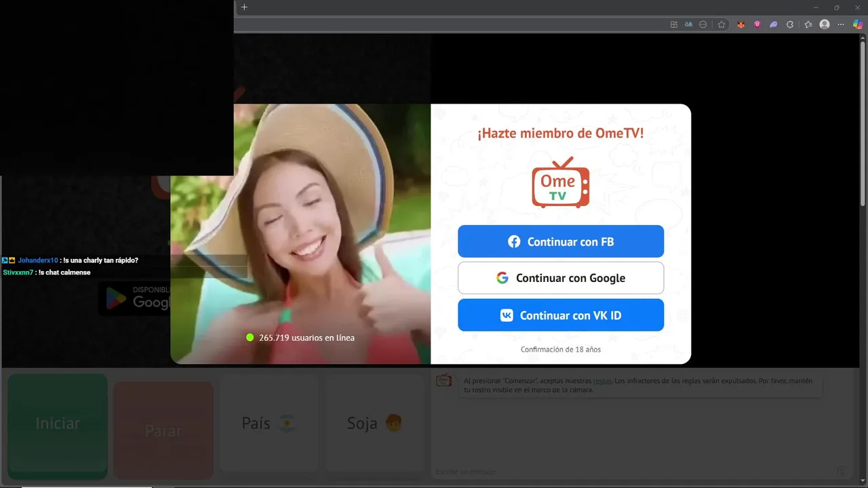The width and height of the screenshot is (868, 488).
Task: Open the MetaMask fox extension
Action: tap(741, 24)
